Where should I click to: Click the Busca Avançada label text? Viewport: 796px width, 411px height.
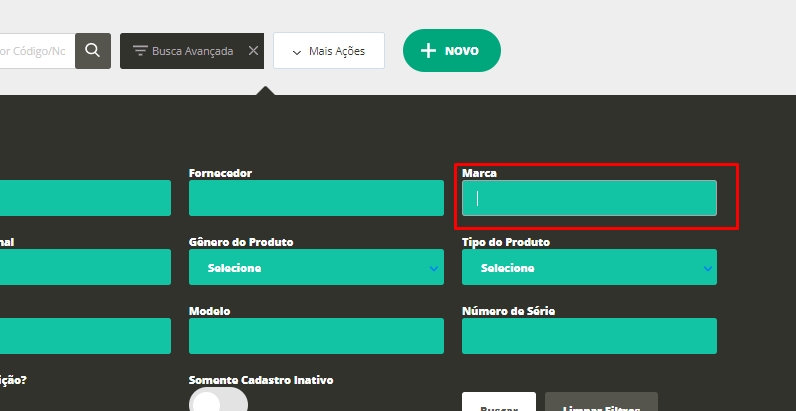point(192,50)
